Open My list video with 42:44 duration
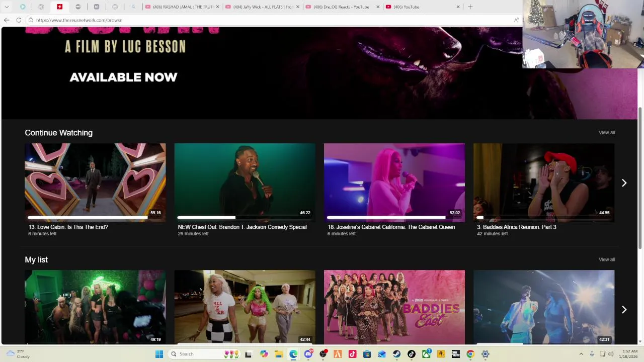The height and width of the screenshot is (362, 644). (x=245, y=307)
